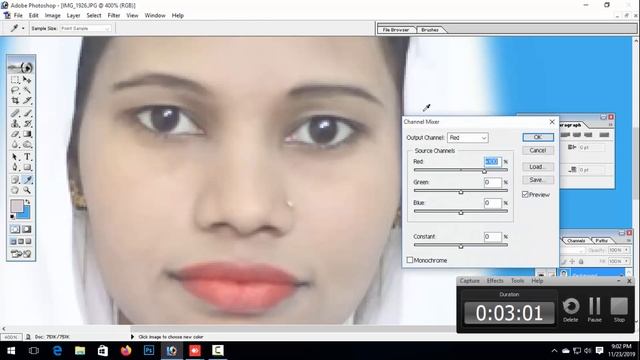Select the Lasso tool

coord(15,90)
